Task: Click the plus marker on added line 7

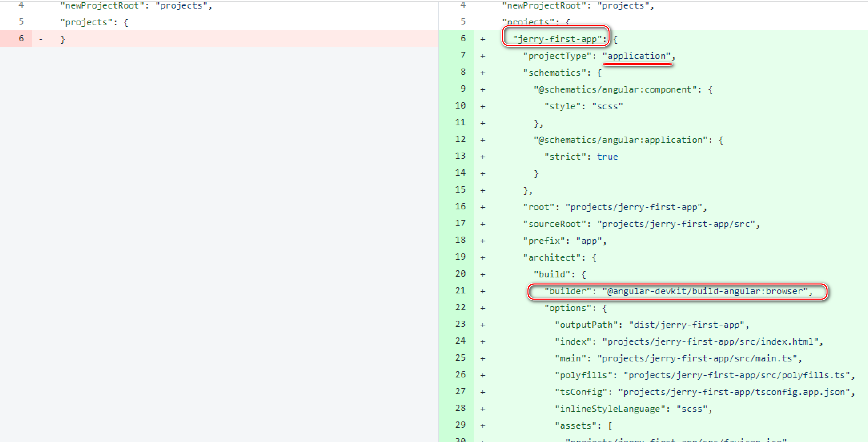Action: pyautogui.click(x=482, y=56)
